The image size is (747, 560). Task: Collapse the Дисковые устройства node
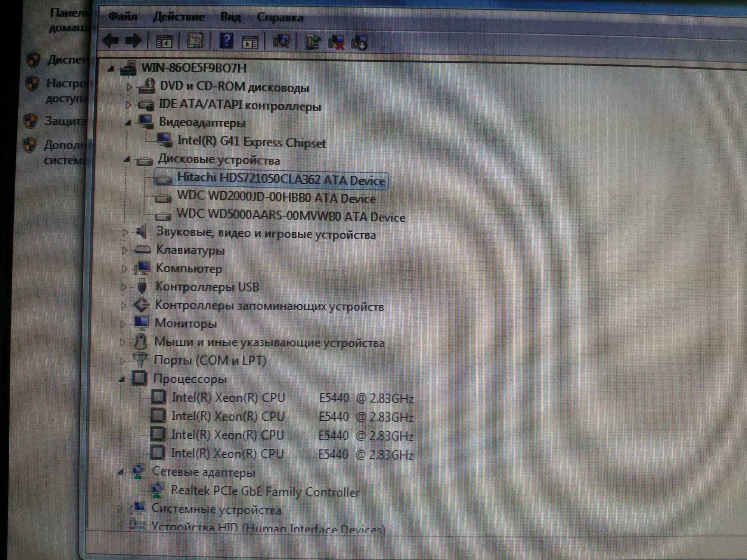tap(127, 159)
